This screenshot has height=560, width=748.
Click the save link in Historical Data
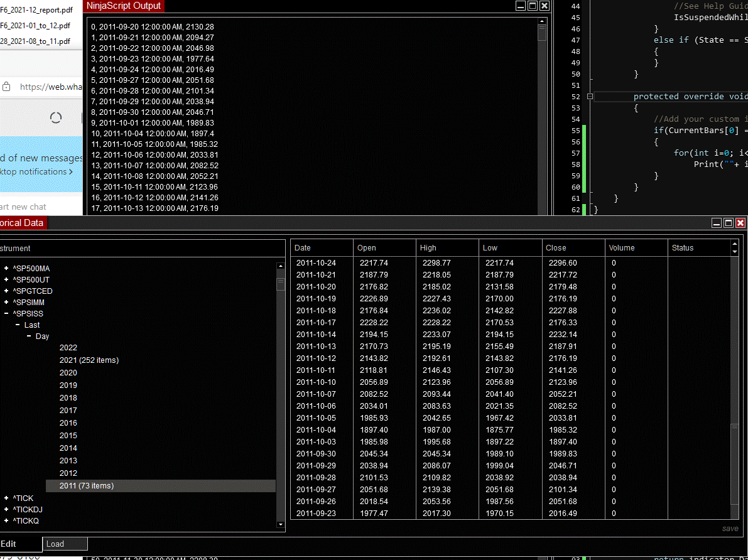730,529
